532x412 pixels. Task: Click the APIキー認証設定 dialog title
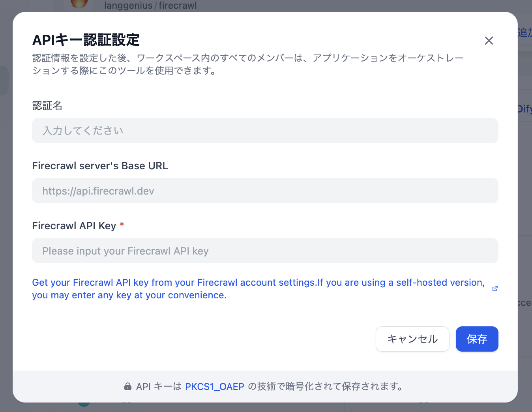[x=86, y=40]
